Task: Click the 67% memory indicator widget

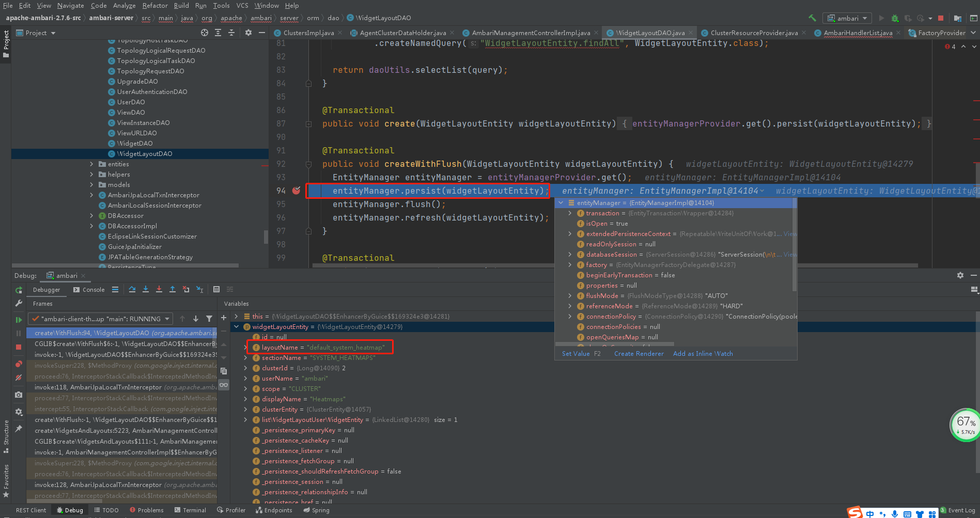Action: 965,425
